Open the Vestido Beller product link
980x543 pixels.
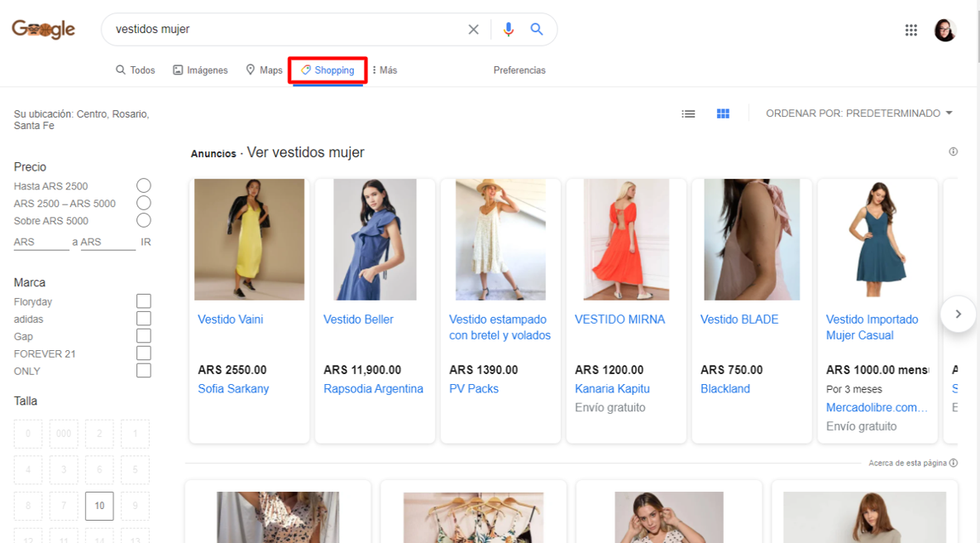point(358,320)
